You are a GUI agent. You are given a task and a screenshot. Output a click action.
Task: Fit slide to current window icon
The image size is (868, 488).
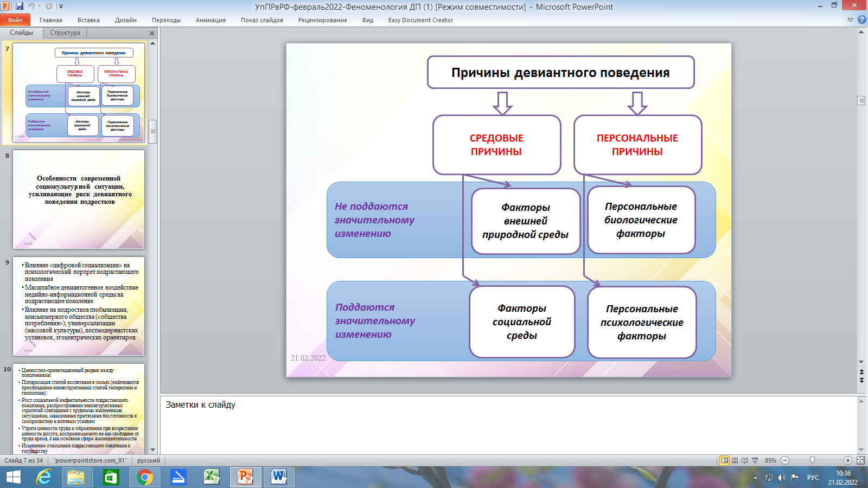pos(860,460)
